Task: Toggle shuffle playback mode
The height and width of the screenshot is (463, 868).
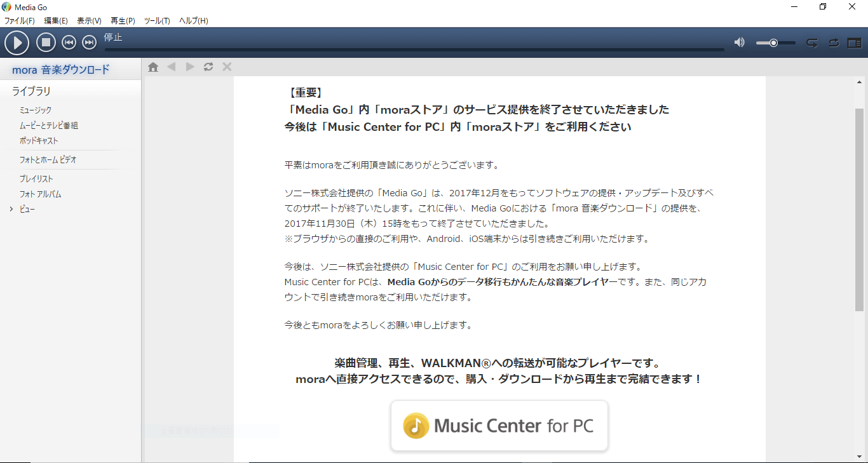Action: point(834,43)
